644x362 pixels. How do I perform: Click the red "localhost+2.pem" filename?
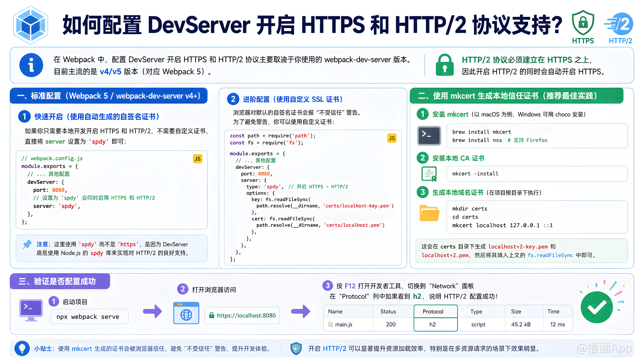click(x=445, y=255)
